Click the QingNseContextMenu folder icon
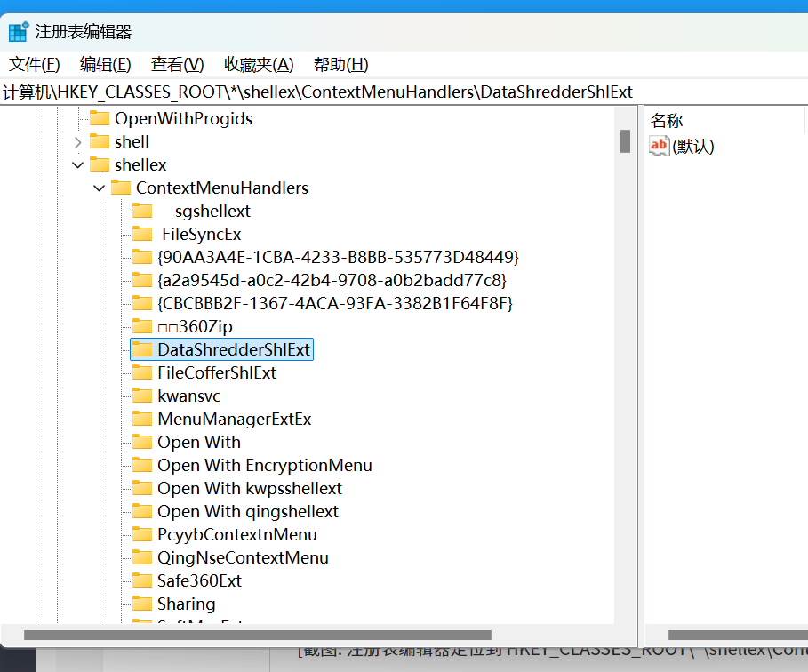808x672 pixels. click(142, 558)
